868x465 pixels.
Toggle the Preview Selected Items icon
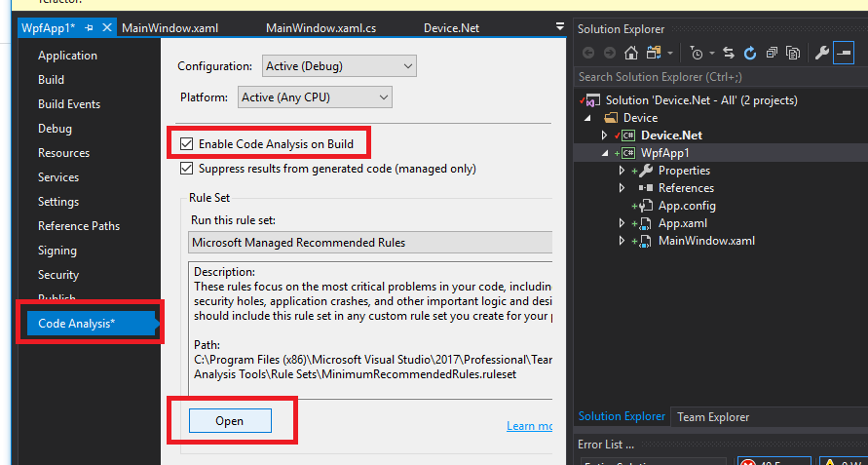coord(843,54)
